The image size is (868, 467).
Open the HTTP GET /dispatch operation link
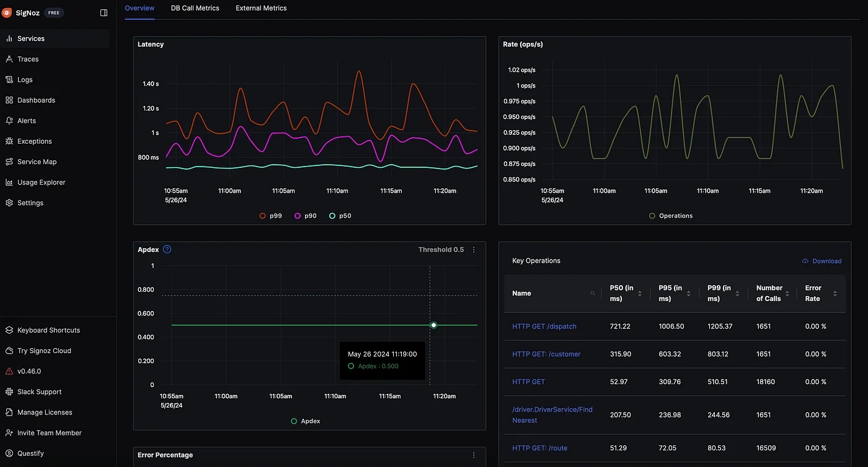[x=544, y=326]
